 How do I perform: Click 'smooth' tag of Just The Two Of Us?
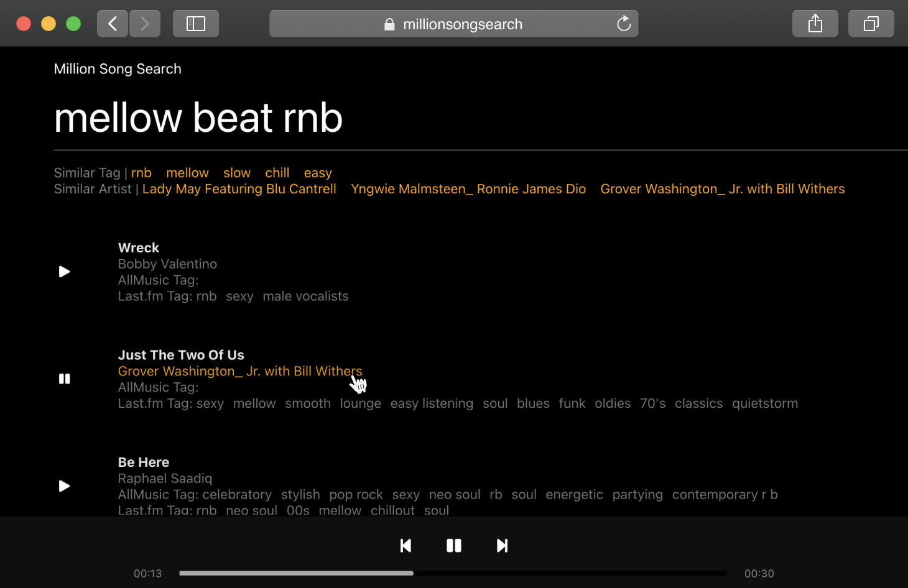tap(308, 403)
